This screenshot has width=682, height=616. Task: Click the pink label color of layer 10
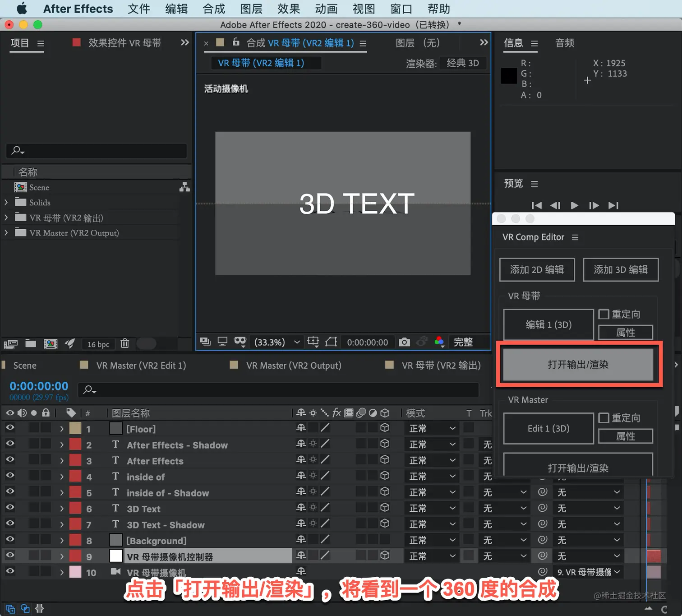click(75, 572)
